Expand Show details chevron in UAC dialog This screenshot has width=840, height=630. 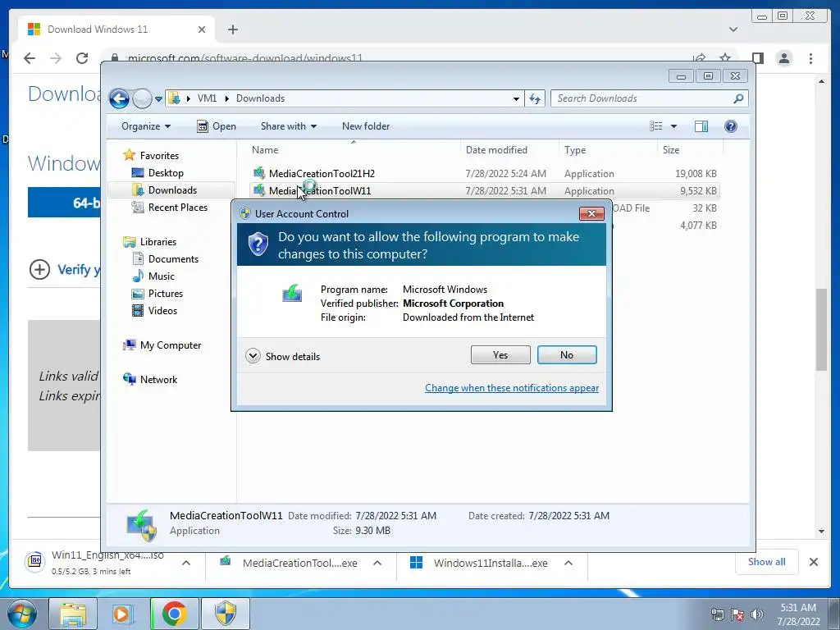click(x=253, y=356)
